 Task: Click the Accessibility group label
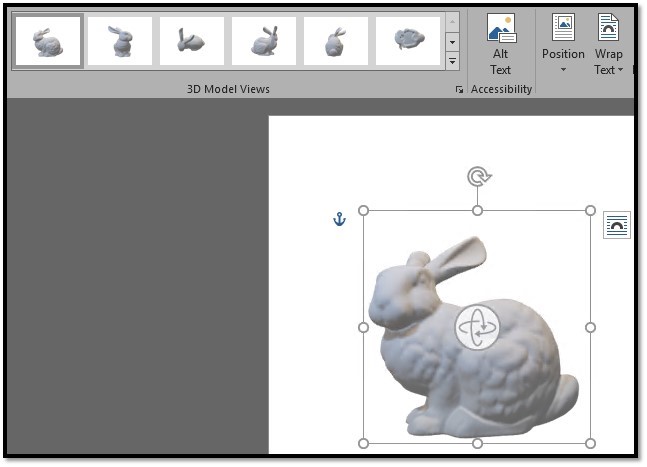[x=501, y=89]
